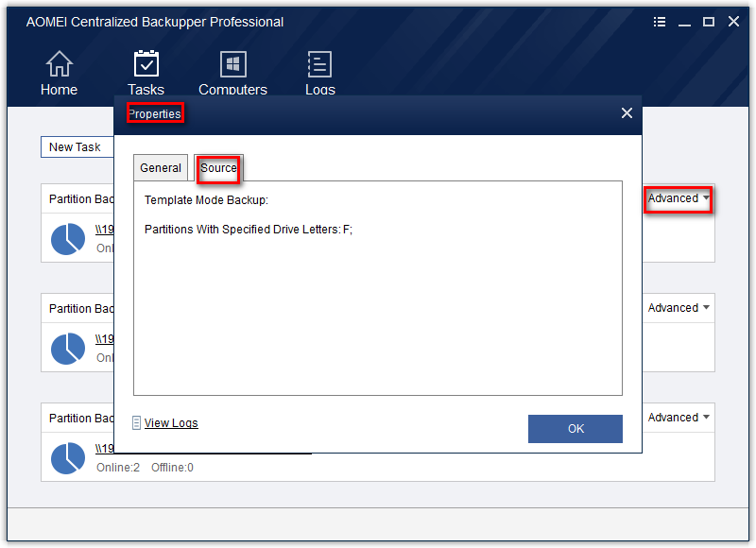This screenshot has width=756, height=548.
Task: Click the first Partition Backup pie icon
Action: point(68,239)
